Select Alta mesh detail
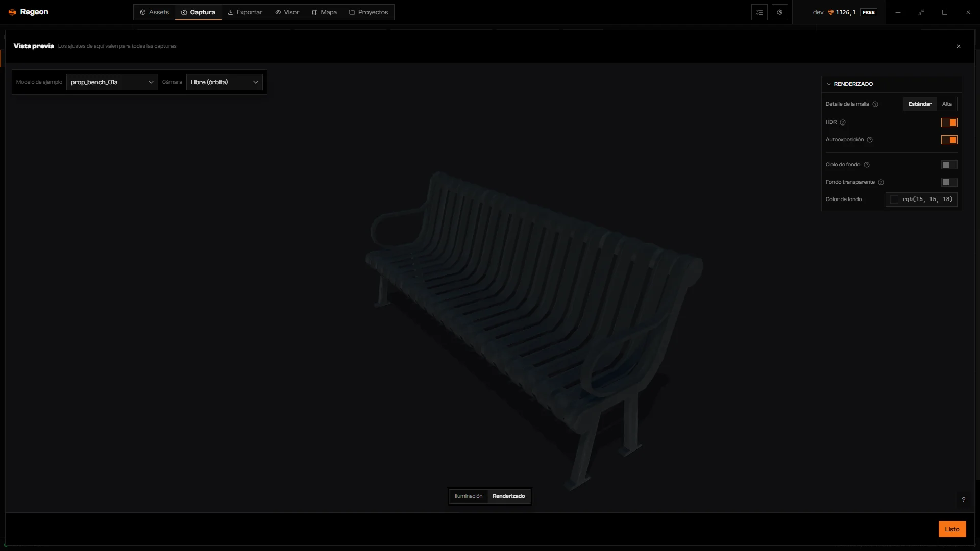This screenshot has height=551, width=980. pos(947,104)
